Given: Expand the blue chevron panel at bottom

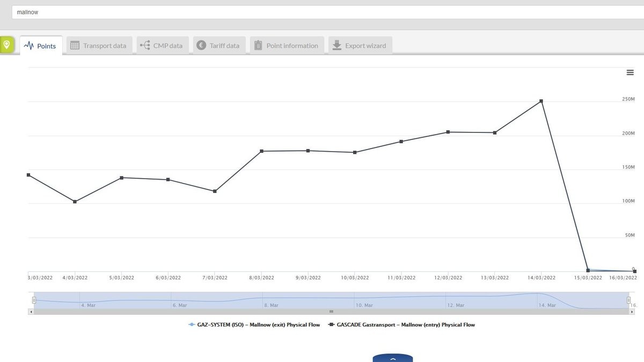Looking at the screenshot, I should tap(393, 358).
